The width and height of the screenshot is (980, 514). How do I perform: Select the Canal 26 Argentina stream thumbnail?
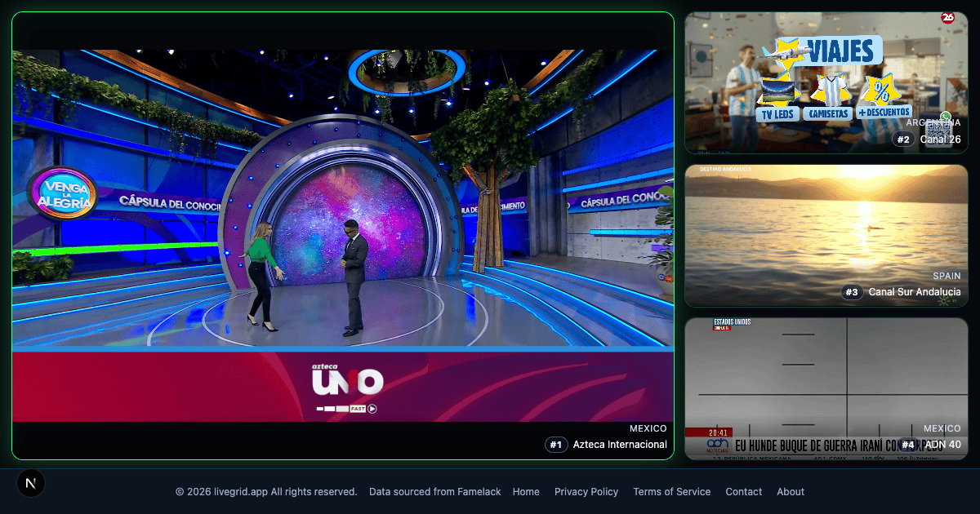825,82
